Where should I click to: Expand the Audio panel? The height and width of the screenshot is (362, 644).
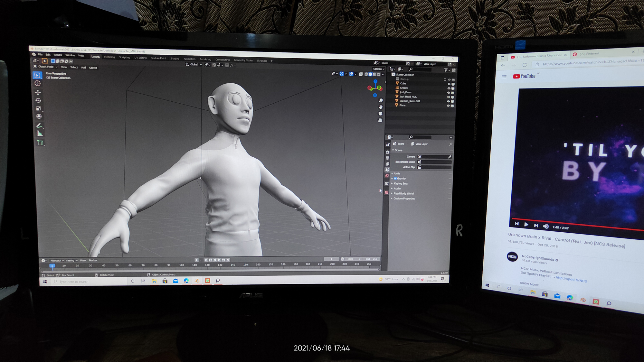click(397, 189)
